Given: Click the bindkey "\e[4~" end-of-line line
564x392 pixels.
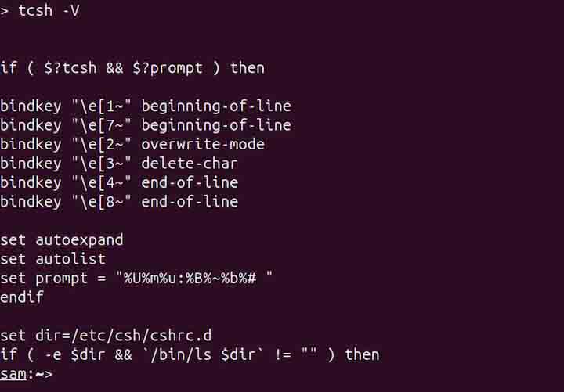Looking at the screenshot, I should pos(119,182).
